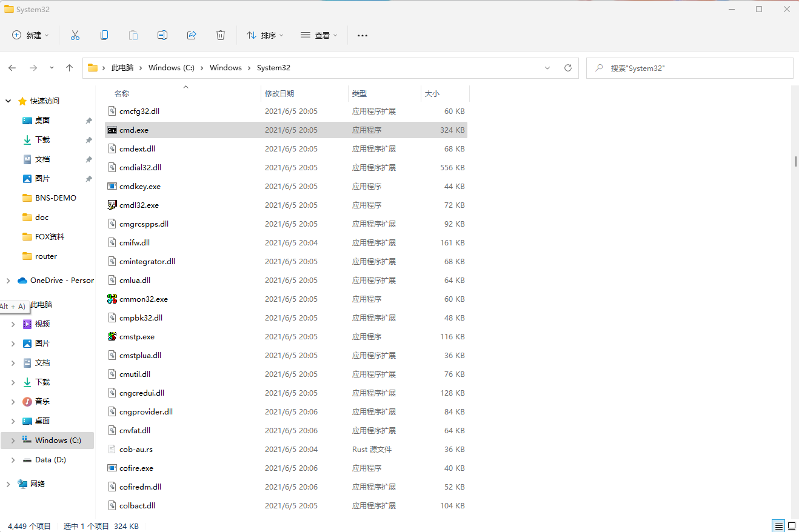Expand the Data (D:) drive node

click(x=13, y=460)
